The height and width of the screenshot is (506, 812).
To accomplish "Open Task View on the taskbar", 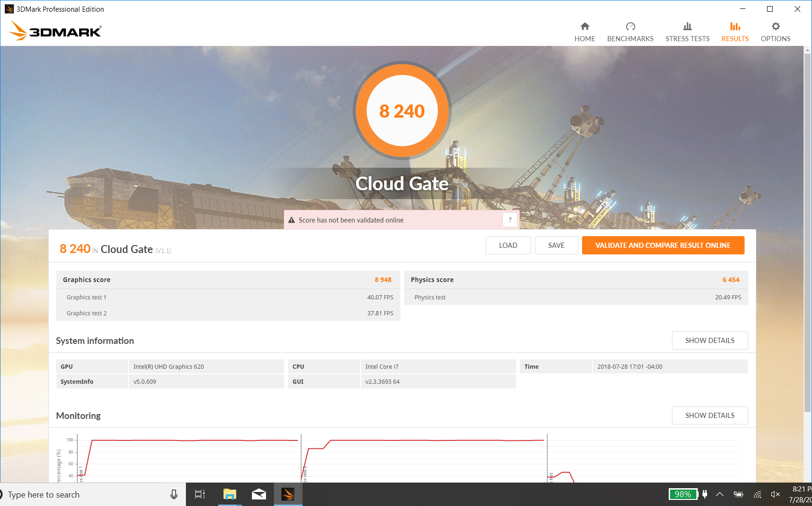I will click(x=200, y=494).
